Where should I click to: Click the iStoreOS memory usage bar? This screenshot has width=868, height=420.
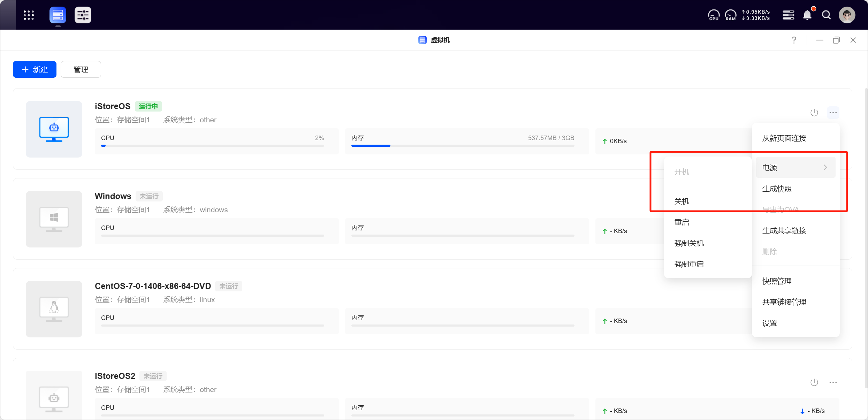pyautogui.click(x=463, y=145)
